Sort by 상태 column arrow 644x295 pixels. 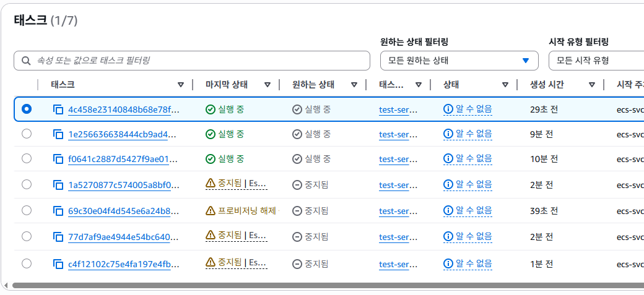tap(505, 85)
